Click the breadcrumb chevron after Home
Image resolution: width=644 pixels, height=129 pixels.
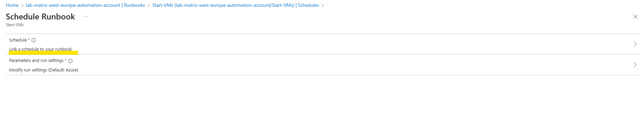(x=22, y=5)
